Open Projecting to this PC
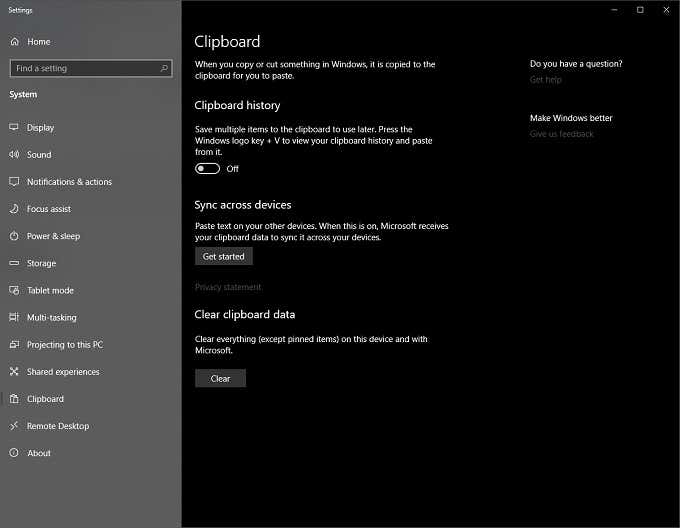 tap(64, 345)
